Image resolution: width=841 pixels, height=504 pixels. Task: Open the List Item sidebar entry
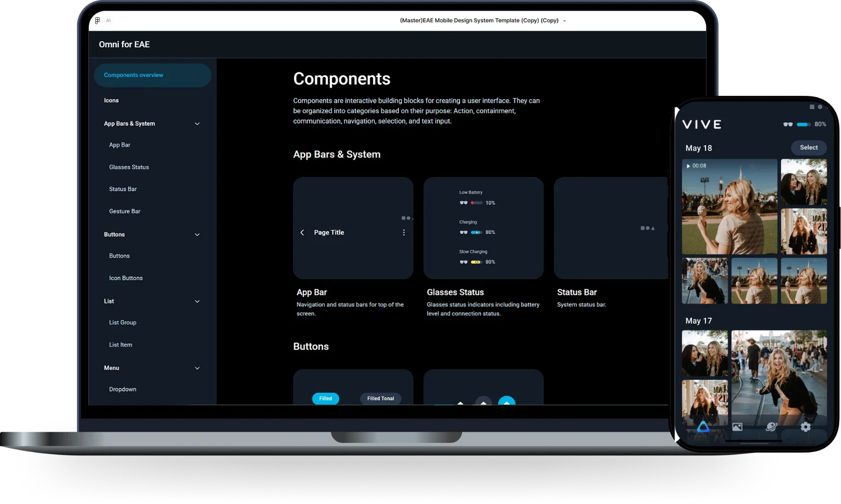point(121,345)
